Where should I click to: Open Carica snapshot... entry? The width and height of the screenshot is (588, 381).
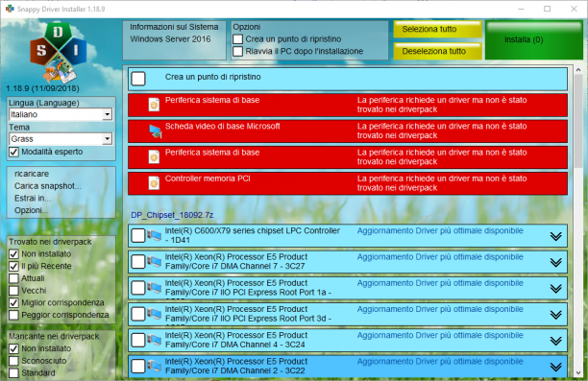point(48,186)
